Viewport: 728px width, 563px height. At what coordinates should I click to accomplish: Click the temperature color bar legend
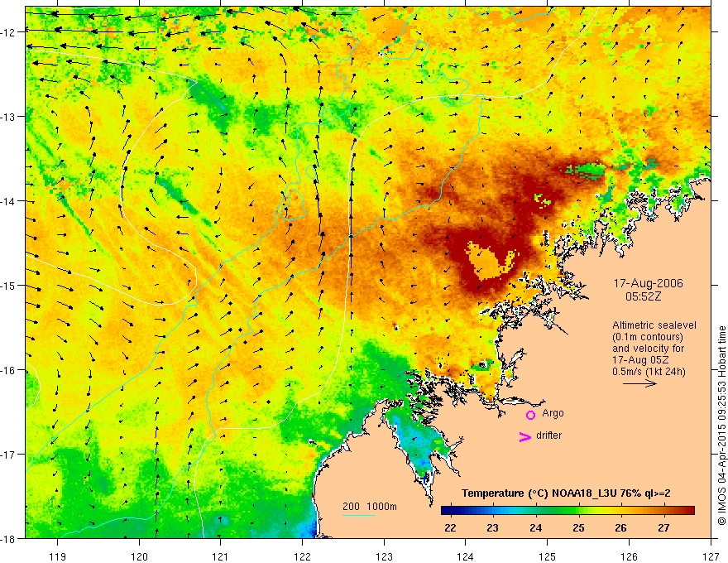click(568, 511)
